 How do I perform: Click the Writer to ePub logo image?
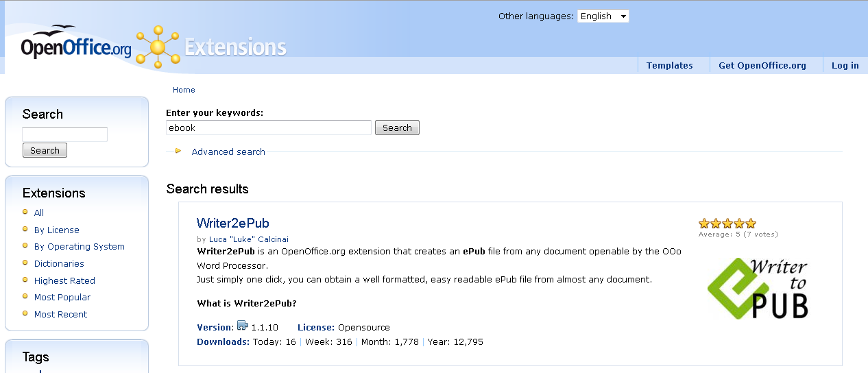pos(758,289)
